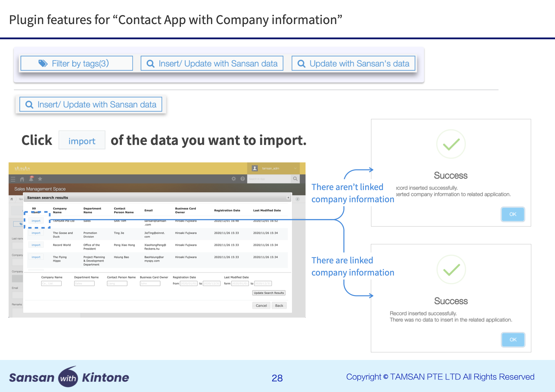The width and height of the screenshot is (555, 392).
Task: Click Update with Sansan's data button
Action: point(354,64)
